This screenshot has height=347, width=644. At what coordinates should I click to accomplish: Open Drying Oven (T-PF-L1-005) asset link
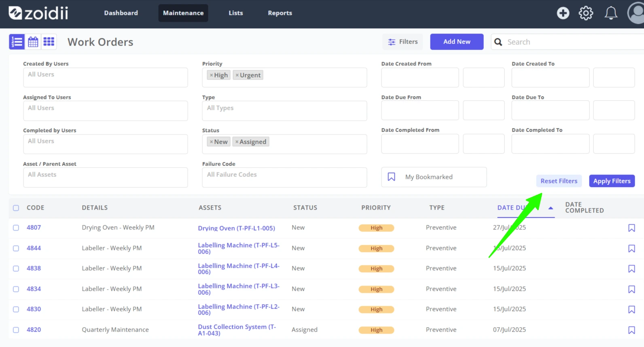(x=236, y=228)
